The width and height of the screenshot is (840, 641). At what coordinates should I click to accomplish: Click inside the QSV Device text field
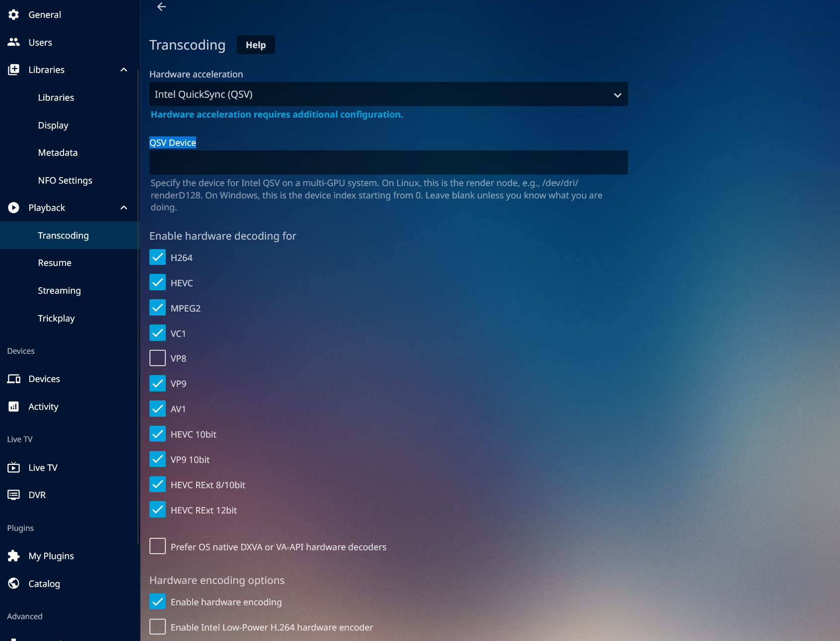(388, 163)
